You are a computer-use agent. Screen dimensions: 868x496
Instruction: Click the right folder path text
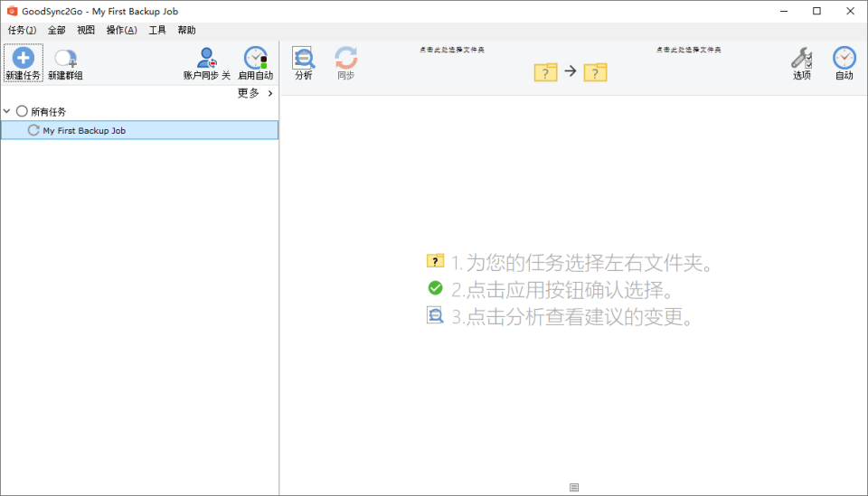click(x=689, y=50)
